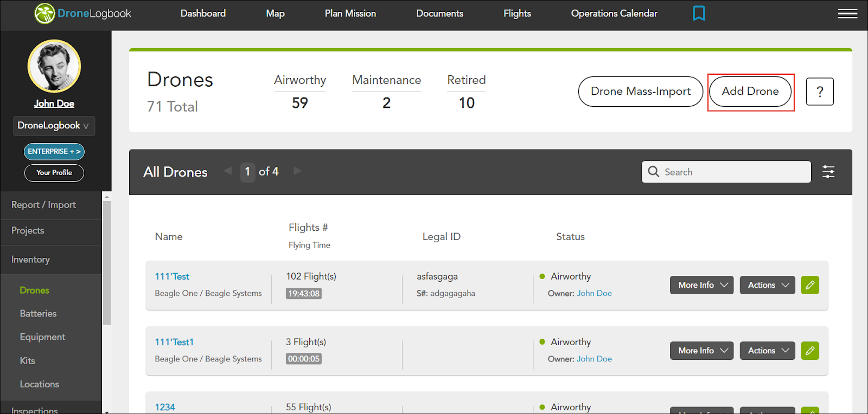Open the 111'Test1 drone link
Viewport: 868px width, 414px height.
174,342
